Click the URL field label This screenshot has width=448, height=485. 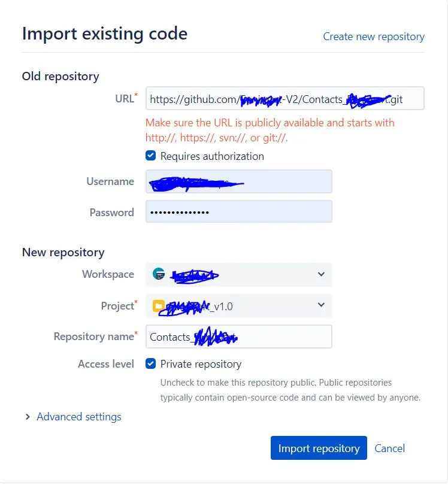125,99
